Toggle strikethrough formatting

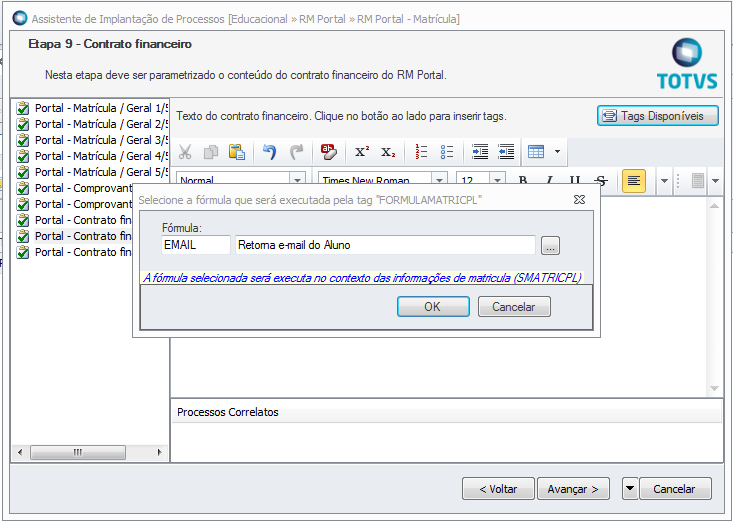[x=601, y=180]
